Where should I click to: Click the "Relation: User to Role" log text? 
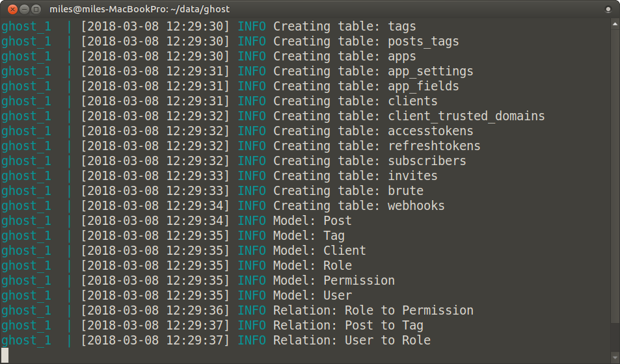point(351,341)
